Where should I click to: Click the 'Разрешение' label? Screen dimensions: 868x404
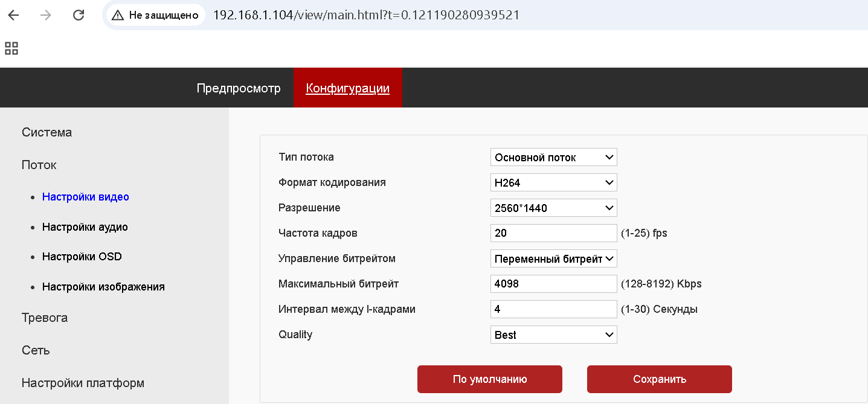click(x=309, y=208)
